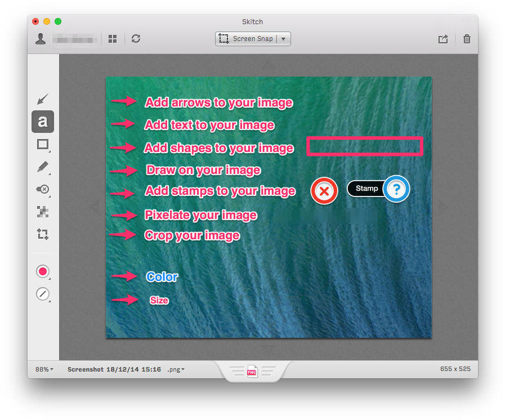Viewport: 505px width, 420px height.
Task: Select the Arrow tool in sidebar
Action: click(43, 99)
